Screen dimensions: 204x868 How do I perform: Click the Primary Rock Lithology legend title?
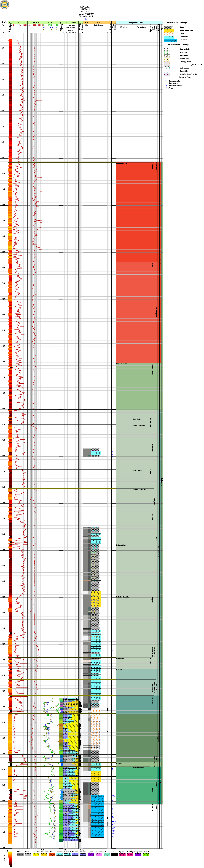coord(177,23)
